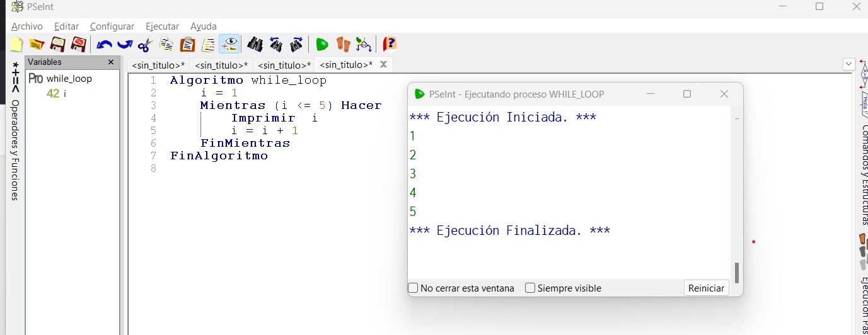
Task: Fix indentation with the notepad icon
Action: tap(208, 45)
